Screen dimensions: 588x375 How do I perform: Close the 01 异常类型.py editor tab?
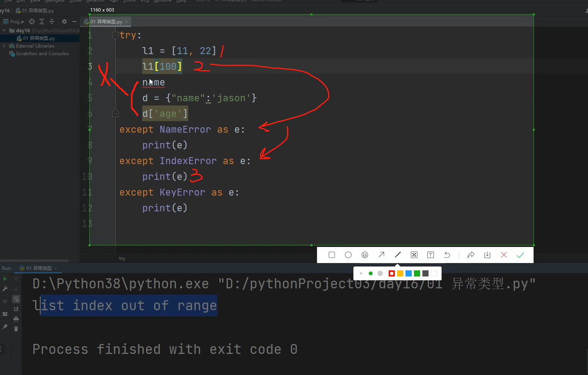click(126, 22)
